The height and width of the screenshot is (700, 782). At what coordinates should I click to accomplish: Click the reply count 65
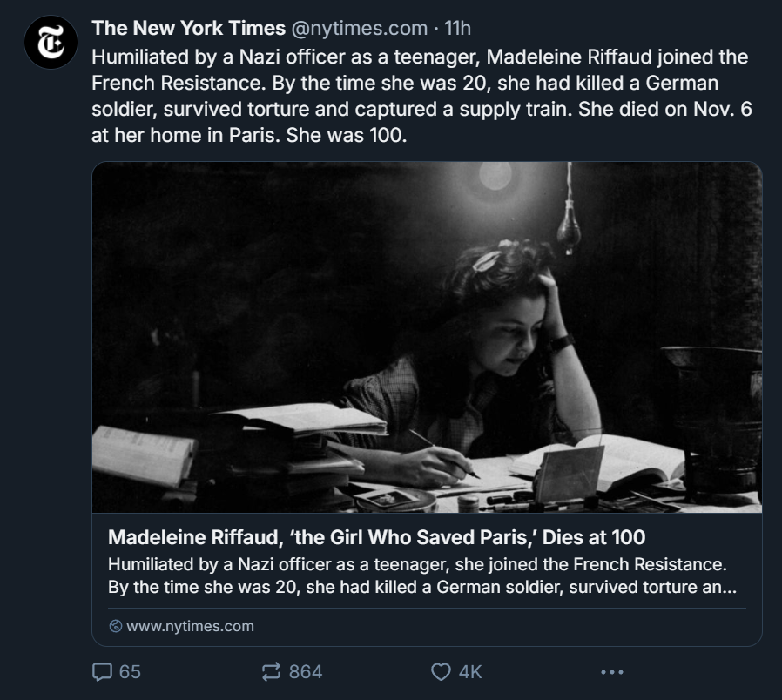click(x=130, y=671)
